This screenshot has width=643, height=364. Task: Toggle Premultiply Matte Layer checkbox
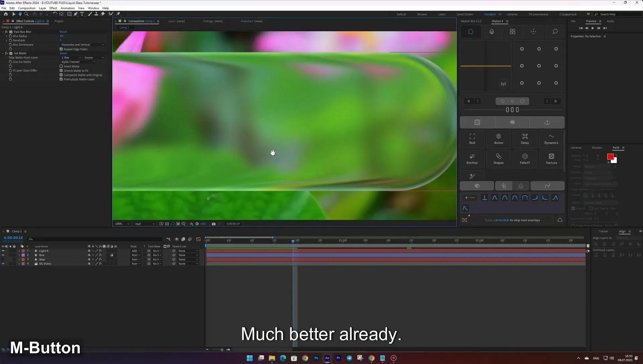61,79
